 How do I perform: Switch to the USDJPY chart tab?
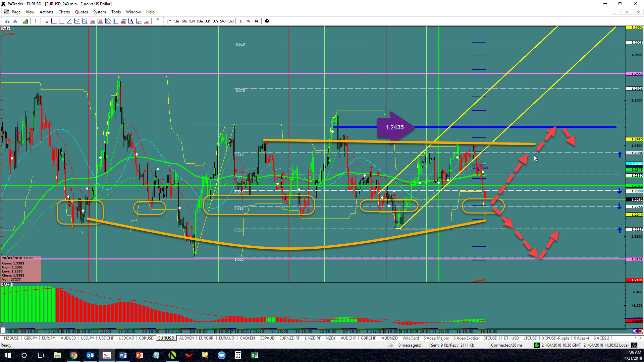tap(88, 338)
